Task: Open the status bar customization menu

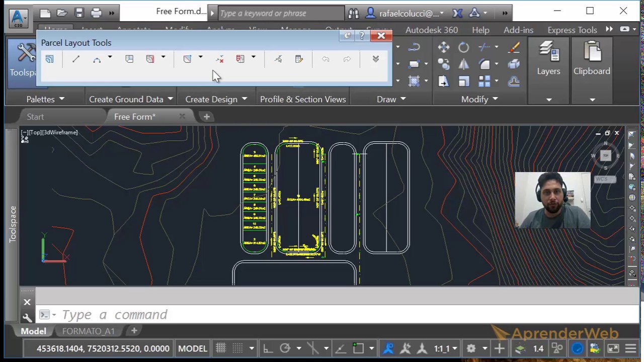Action: pyautogui.click(x=630, y=348)
